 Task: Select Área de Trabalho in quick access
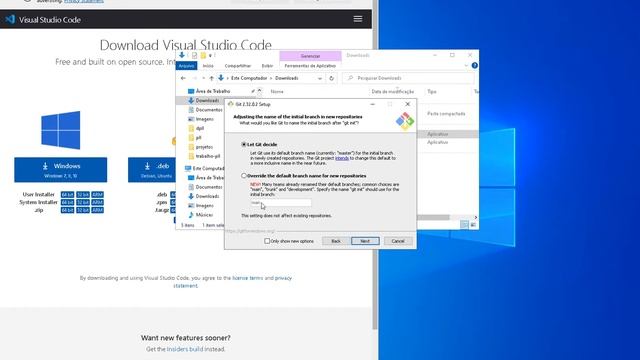tap(213, 91)
